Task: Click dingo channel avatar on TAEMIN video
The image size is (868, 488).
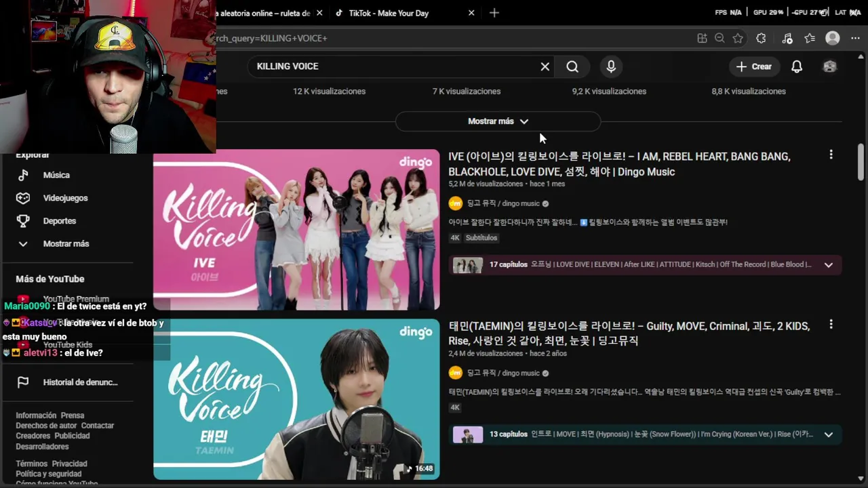Action: pyautogui.click(x=455, y=373)
